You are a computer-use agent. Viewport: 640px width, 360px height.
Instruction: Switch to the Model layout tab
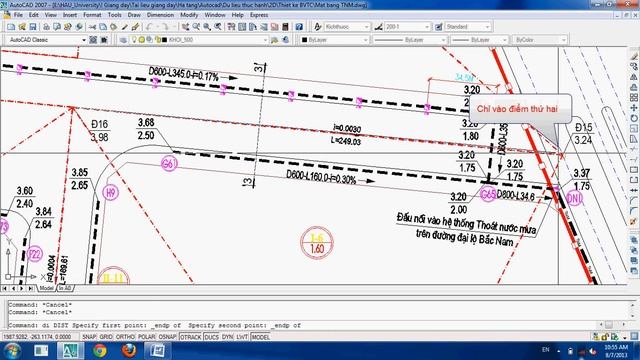[x=46, y=288]
